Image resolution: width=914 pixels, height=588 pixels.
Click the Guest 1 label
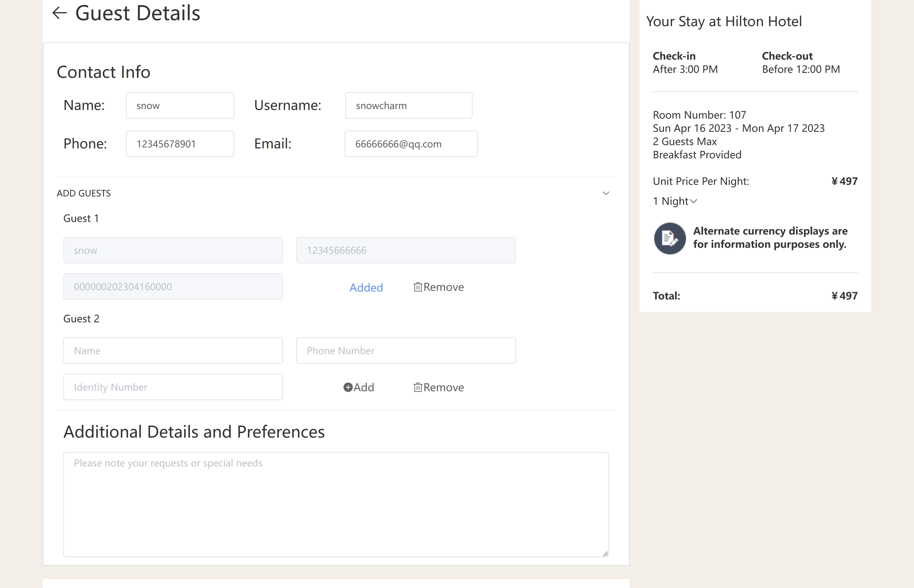coord(81,218)
